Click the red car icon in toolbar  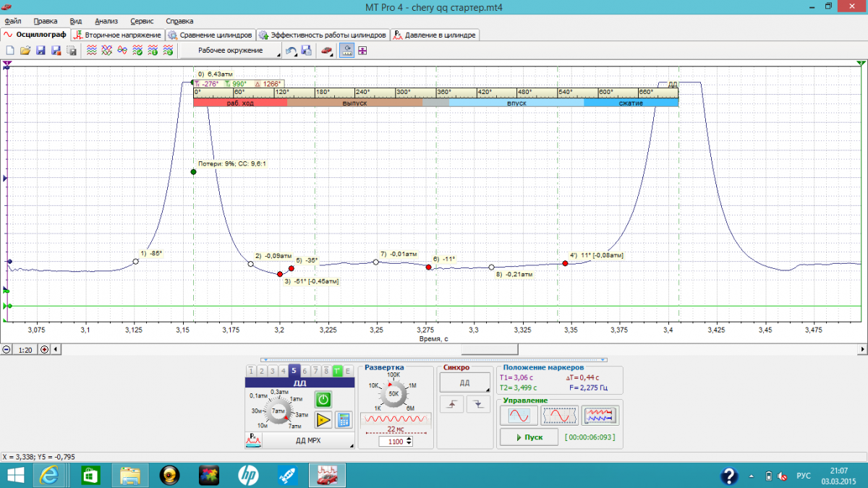(x=327, y=51)
